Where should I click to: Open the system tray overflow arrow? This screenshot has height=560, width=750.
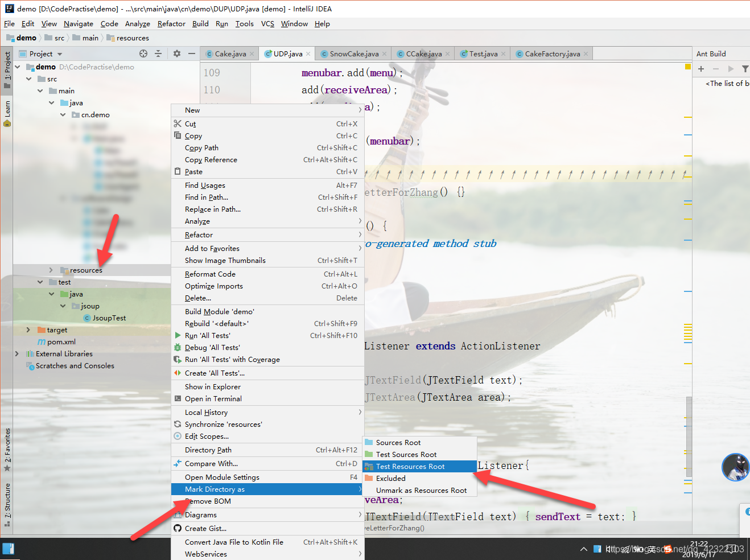583,549
